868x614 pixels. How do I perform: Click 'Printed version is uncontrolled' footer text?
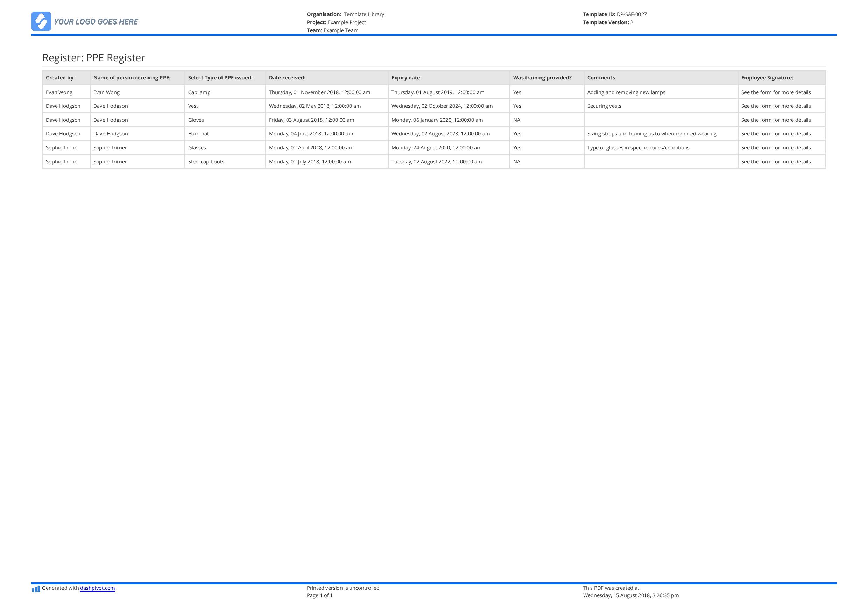(x=343, y=588)
